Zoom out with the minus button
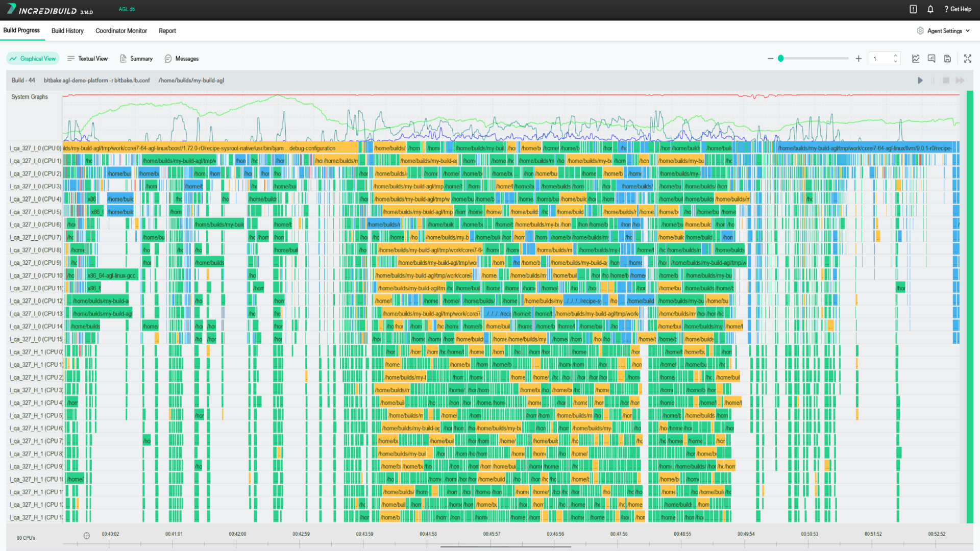The image size is (980, 551). [x=770, y=59]
